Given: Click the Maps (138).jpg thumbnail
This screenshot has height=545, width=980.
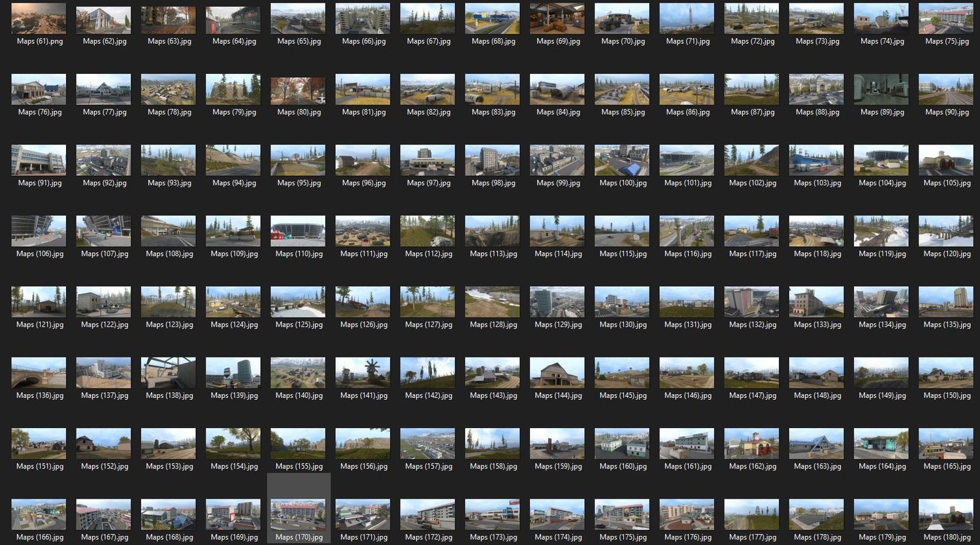Looking at the screenshot, I should click(x=169, y=373).
